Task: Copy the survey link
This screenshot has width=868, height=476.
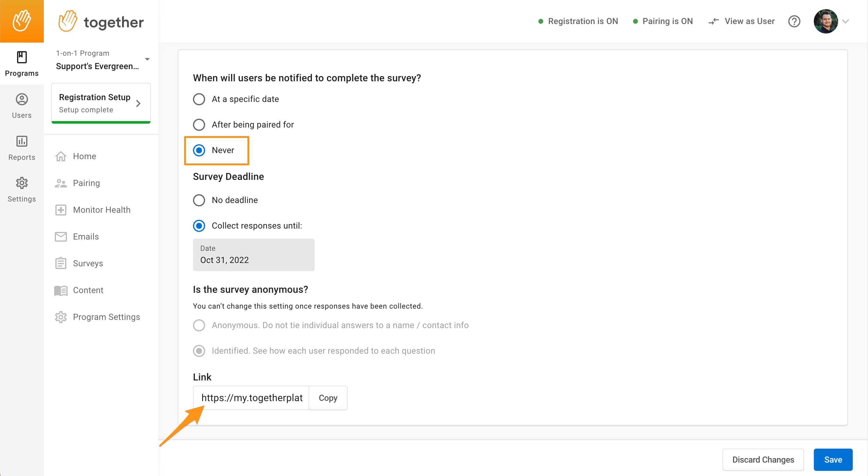Action: (x=328, y=398)
